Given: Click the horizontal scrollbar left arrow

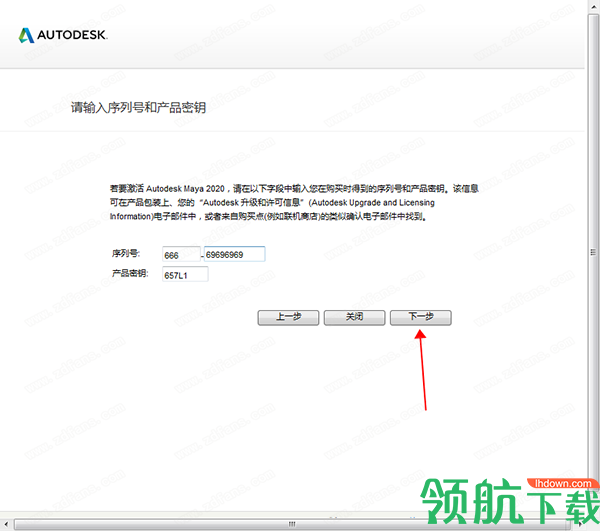Looking at the screenshot, I should 6,524.
